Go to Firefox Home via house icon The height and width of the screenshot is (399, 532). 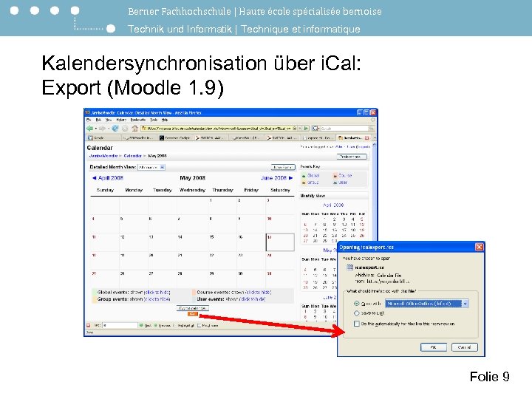point(134,129)
